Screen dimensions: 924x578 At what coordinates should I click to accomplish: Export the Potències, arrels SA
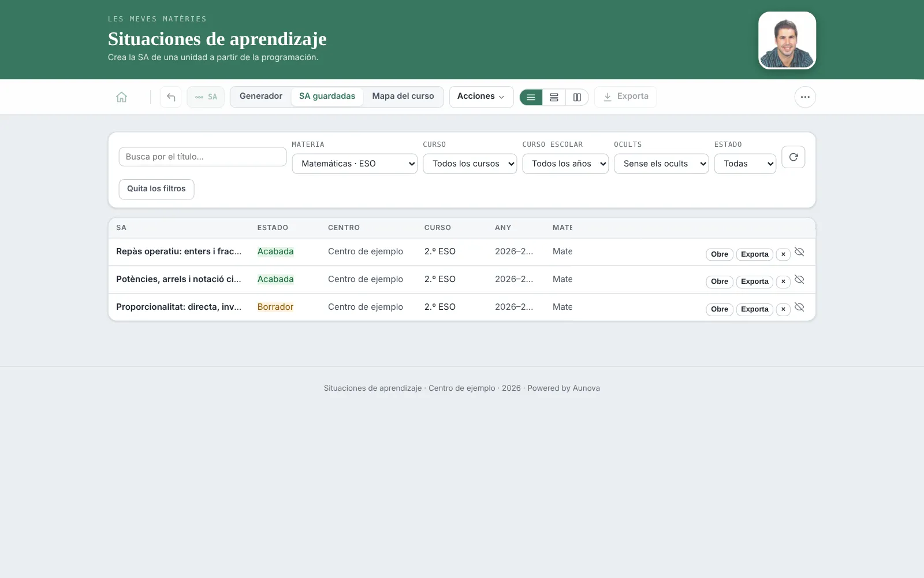tap(754, 281)
